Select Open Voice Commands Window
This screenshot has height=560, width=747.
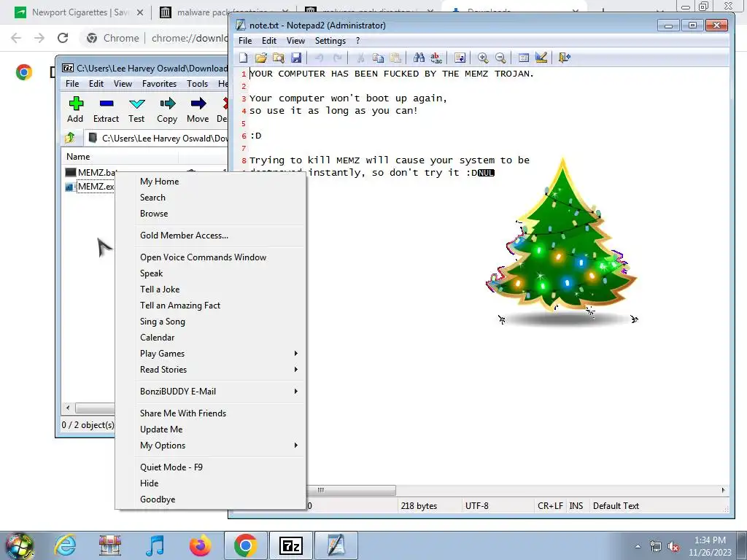pos(220,257)
